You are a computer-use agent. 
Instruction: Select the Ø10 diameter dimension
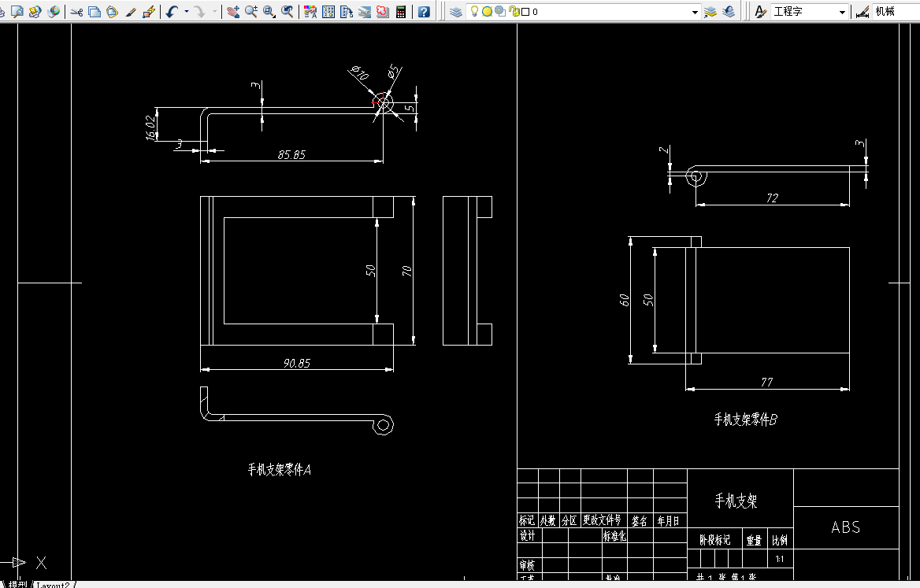click(x=358, y=73)
